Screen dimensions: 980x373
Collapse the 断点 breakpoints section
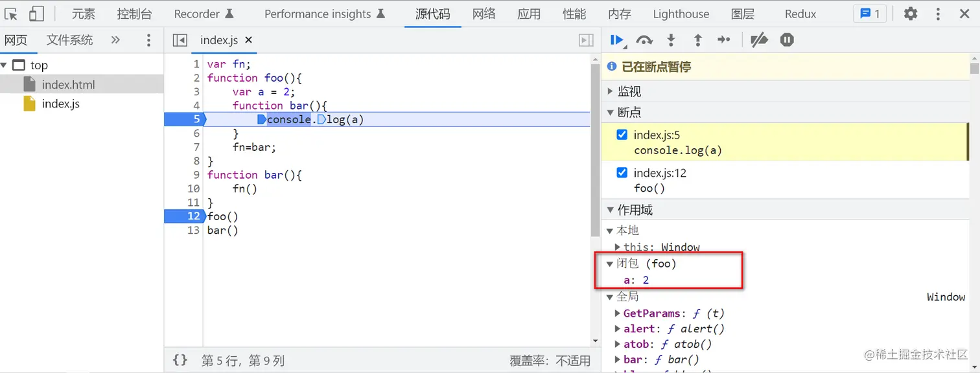pyautogui.click(x=610, y=113)
